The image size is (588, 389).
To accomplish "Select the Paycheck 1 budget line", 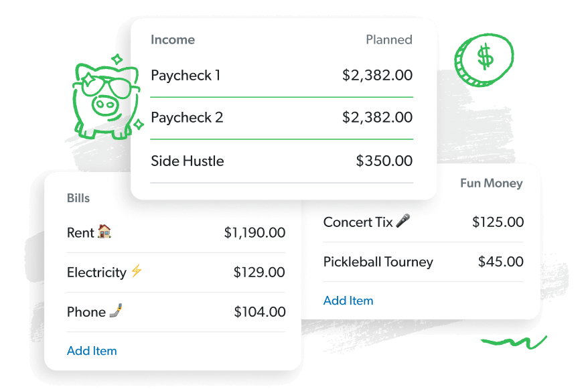I will click(x=188, y=75).
